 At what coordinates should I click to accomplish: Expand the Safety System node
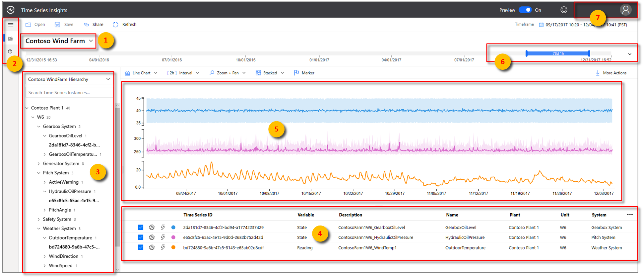39,220
